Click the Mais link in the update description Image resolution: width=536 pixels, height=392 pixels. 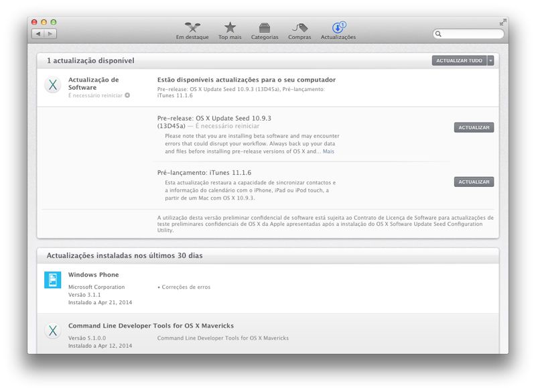tap(328, 151)
